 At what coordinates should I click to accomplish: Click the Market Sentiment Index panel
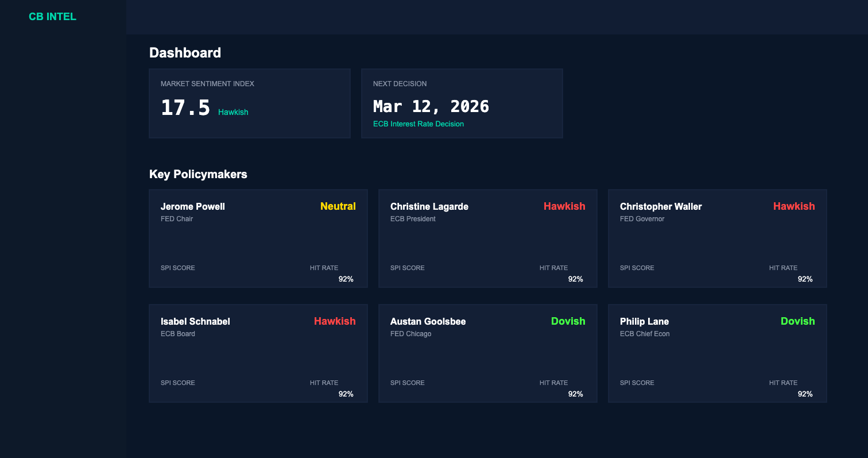tap(250, 103)
